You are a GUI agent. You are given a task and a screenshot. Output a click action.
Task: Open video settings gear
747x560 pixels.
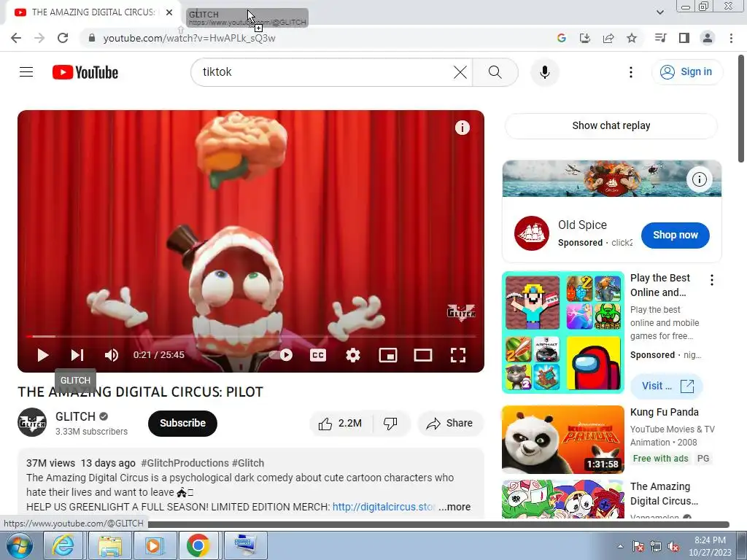click(353, 355)
